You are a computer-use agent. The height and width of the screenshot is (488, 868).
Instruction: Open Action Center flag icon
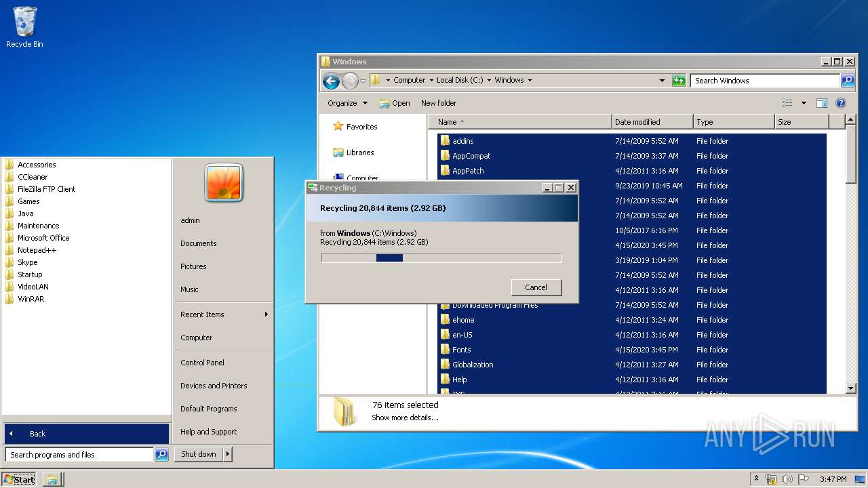(x=804, y=479)
